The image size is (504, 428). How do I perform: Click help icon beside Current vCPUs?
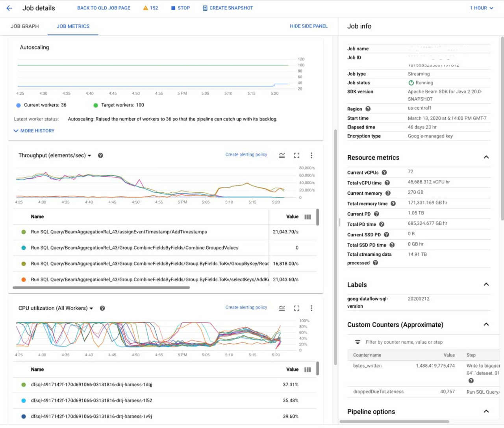point(384,173)
